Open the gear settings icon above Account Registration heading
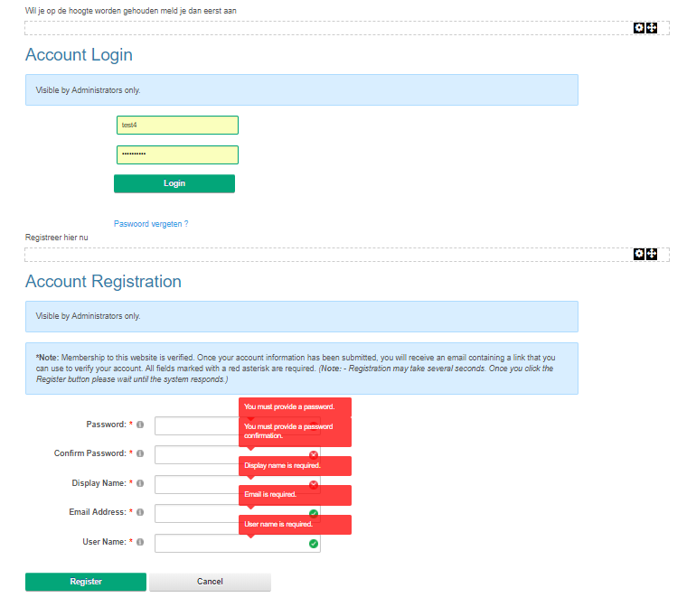This screenshot has width=696, height=616. (x=639, y=254)
